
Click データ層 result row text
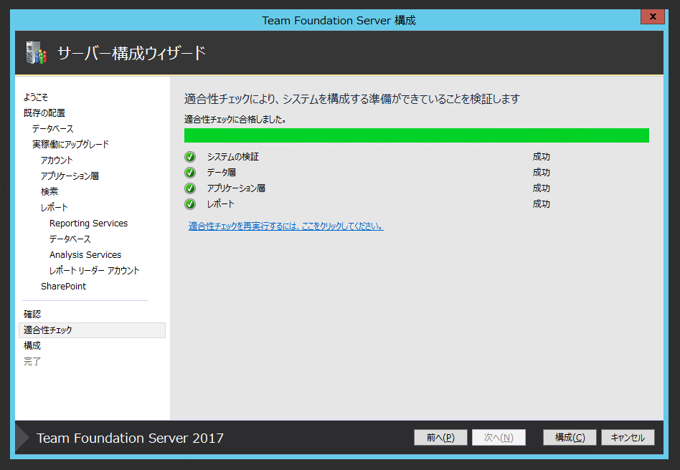point(221,173)
